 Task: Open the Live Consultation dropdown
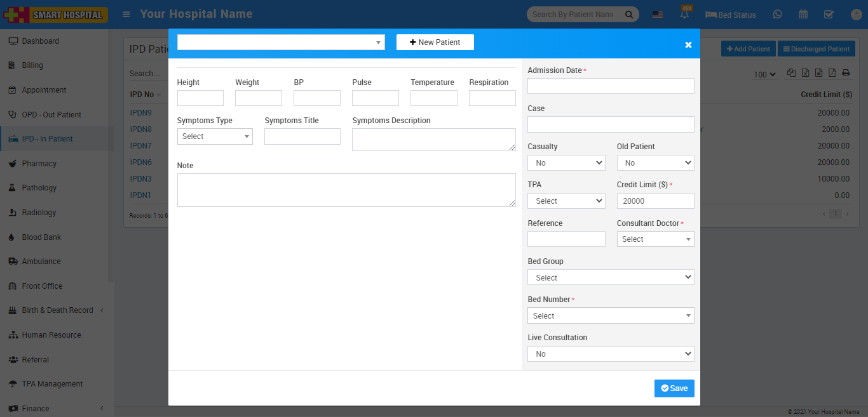pyautogui.click(x=611, y=354)
